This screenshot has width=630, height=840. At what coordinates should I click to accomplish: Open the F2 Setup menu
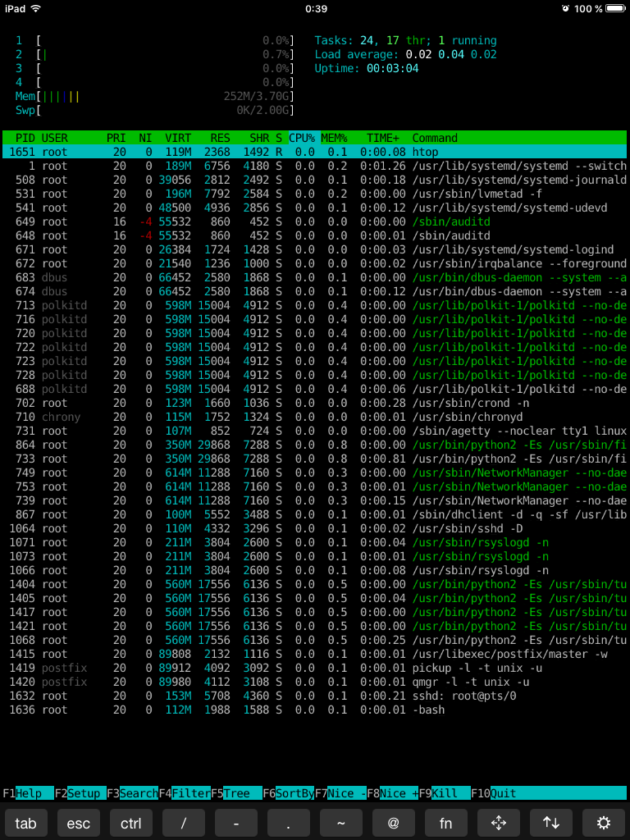click(80, 793)
